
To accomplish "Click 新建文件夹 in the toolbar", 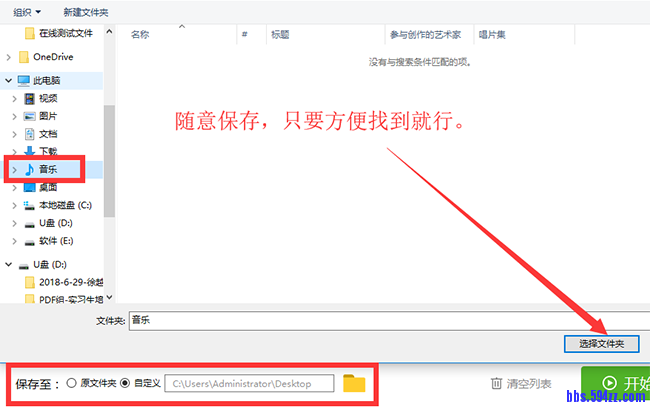I will coord(85,12).
